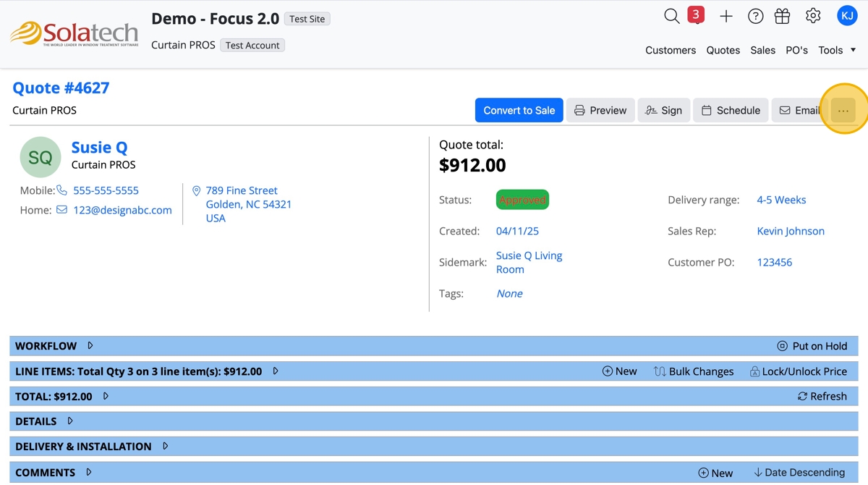Image resolution: width=868 pixels, height=485 pixels.
Task: Open the KJ user avatar
Action: 846,16
